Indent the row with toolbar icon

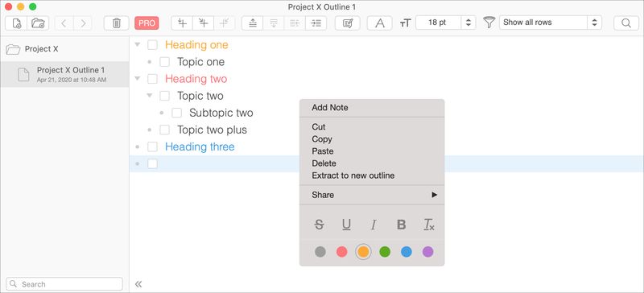pos(316,23)
